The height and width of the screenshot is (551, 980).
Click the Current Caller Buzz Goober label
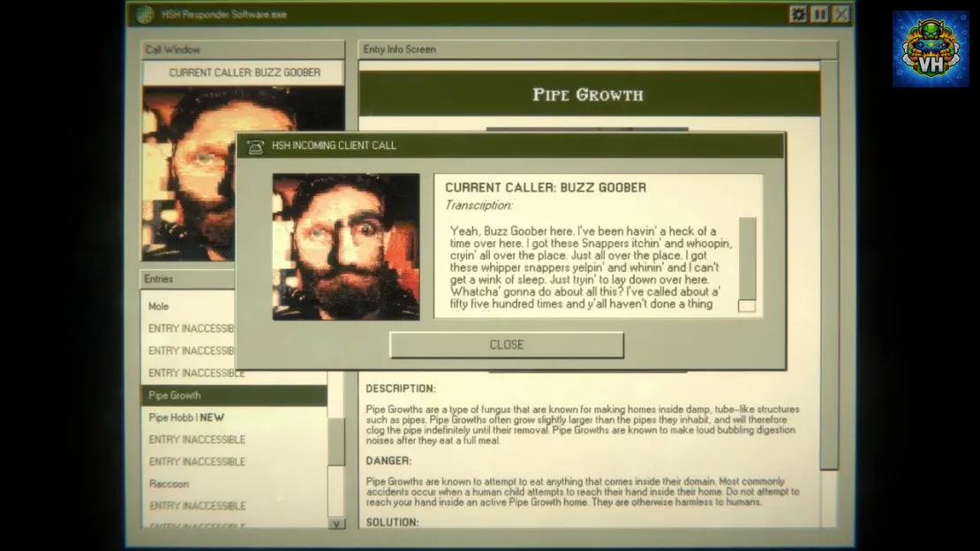(x=245, y=72)
